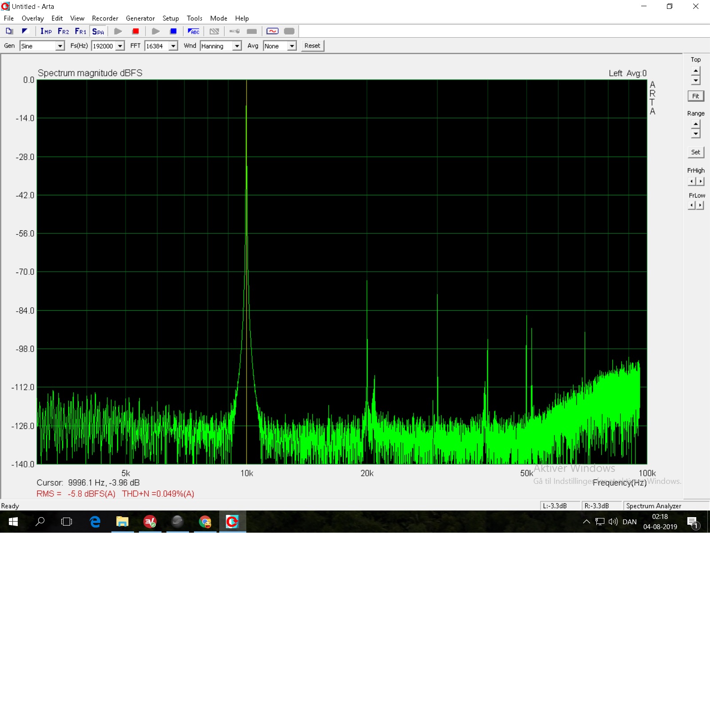
Task: Open Windows taskbar search
Action: [x=40, y=522]
